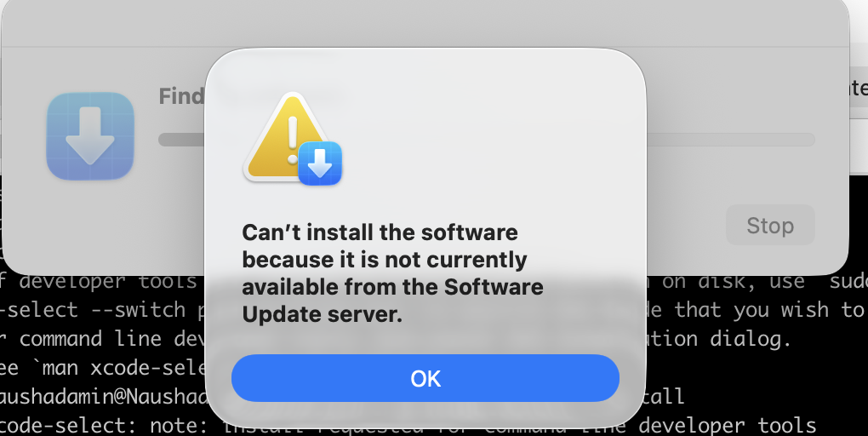Click the "aushadamin@Naushad" shell prompt
Viewport: 868px width, 436px height.
pyautogui.click(x=103, y=397)
